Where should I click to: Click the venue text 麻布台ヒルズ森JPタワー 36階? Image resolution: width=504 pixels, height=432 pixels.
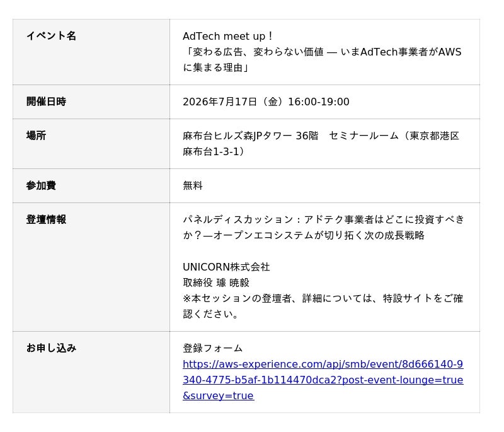[x=250, y=136]
